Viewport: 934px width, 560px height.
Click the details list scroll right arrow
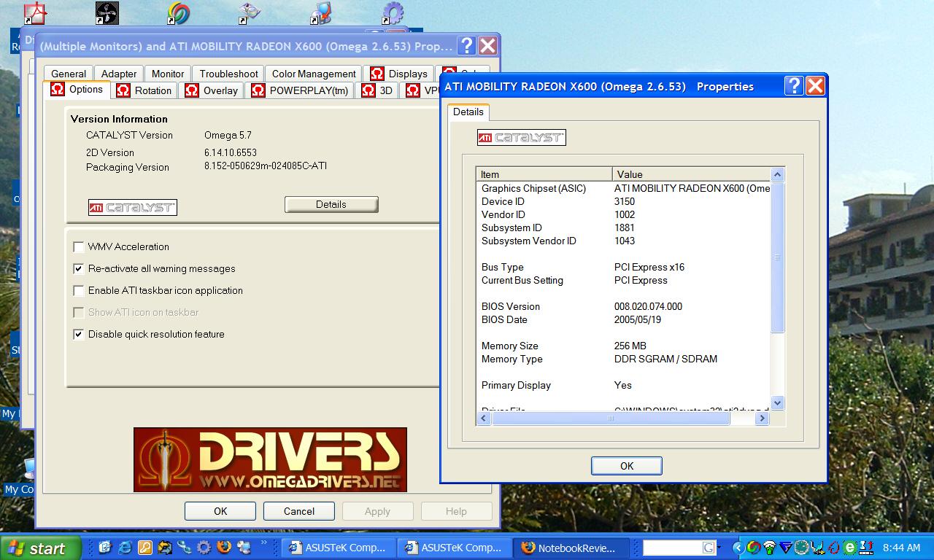tap(762, 419)
